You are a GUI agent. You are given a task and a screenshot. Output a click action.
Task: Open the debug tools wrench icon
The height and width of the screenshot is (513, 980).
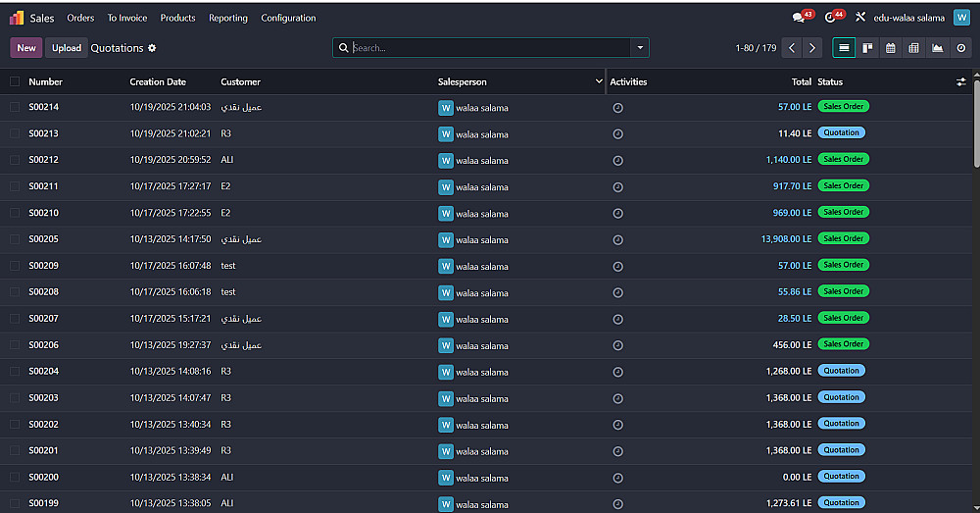[860, 18]
